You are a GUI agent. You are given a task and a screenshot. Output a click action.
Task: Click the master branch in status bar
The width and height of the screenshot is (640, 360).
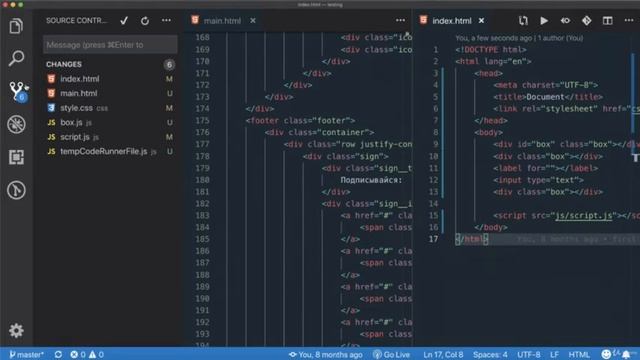[x=26, y=354]
